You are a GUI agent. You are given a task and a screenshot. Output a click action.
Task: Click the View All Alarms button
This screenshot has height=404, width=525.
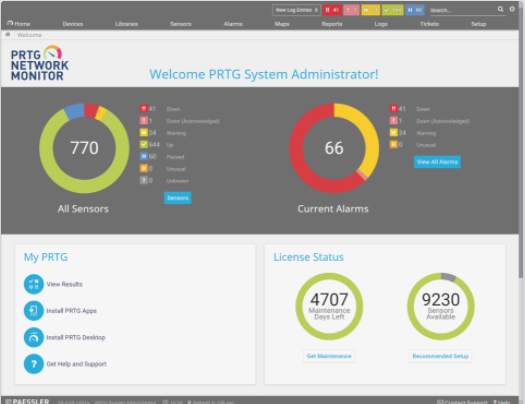click(437, 162)
